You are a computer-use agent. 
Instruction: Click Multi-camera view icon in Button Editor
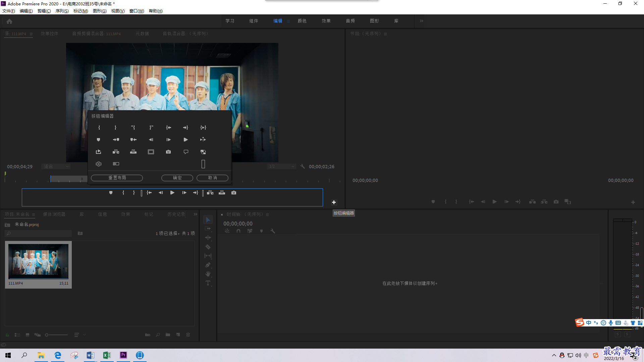pyautogui.click(x=116, y=164)
